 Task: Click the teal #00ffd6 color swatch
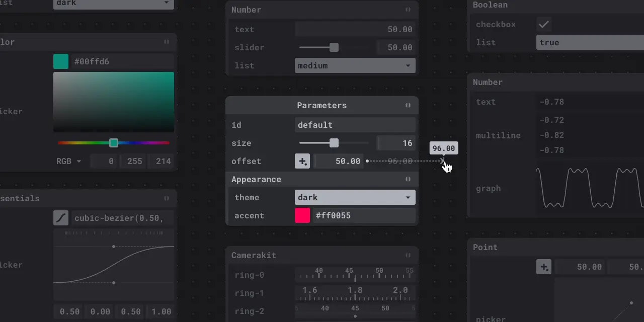pos(60,61)
